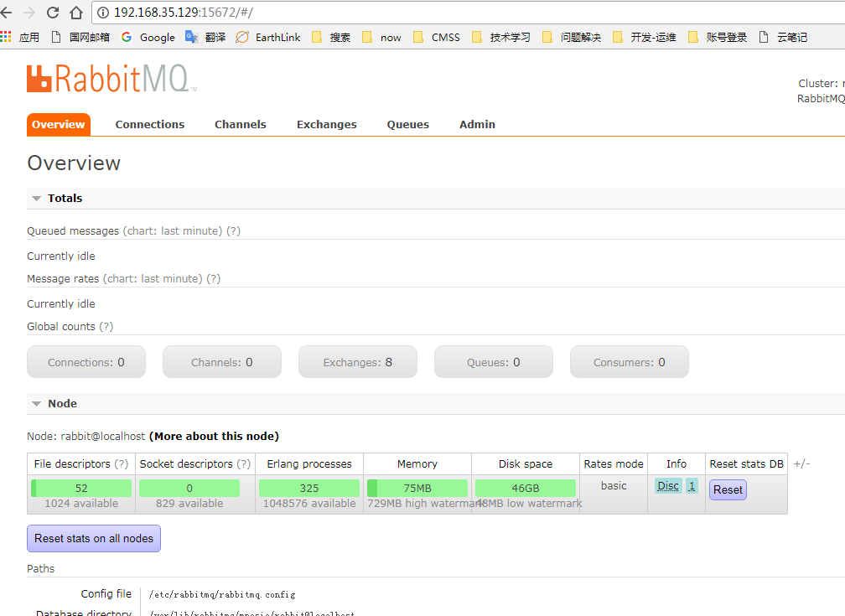The height and width of the screenshot is (616, 845).
Task: Open the 问题解决 bookmark folder
Action: pos(572,37)
